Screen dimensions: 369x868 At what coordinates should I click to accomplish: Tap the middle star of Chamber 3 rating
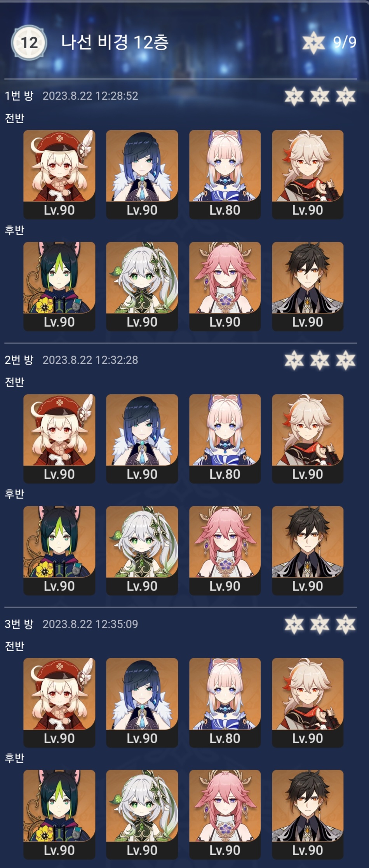pos(320,624)
